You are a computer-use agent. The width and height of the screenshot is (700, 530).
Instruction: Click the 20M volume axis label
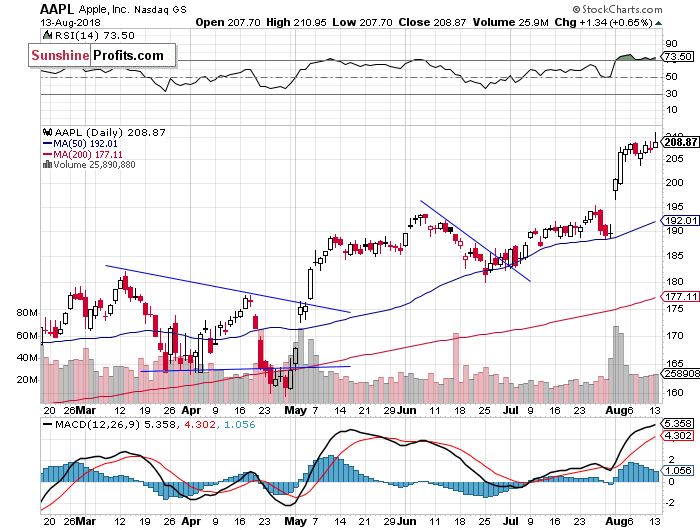tap(27, 380)
